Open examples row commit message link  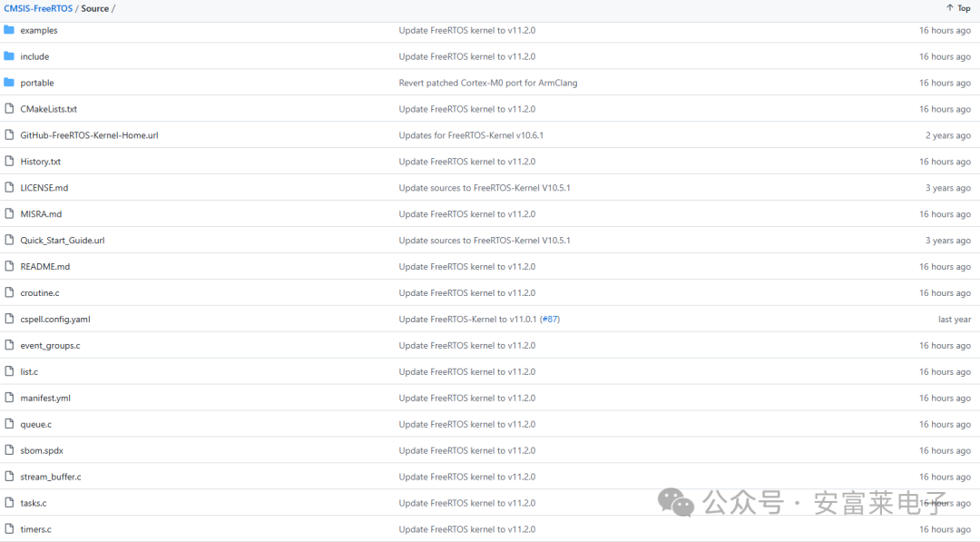[x=467, y=30]
